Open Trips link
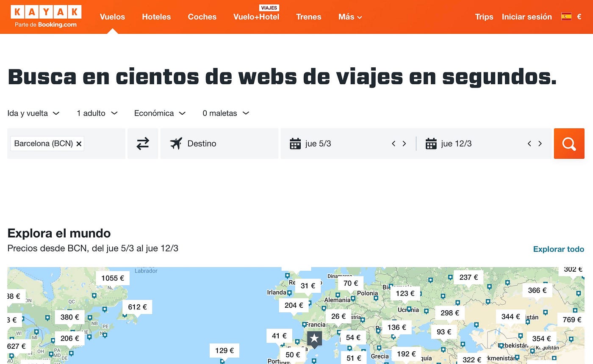The image size is (593, 364). (x=484, y=17)
